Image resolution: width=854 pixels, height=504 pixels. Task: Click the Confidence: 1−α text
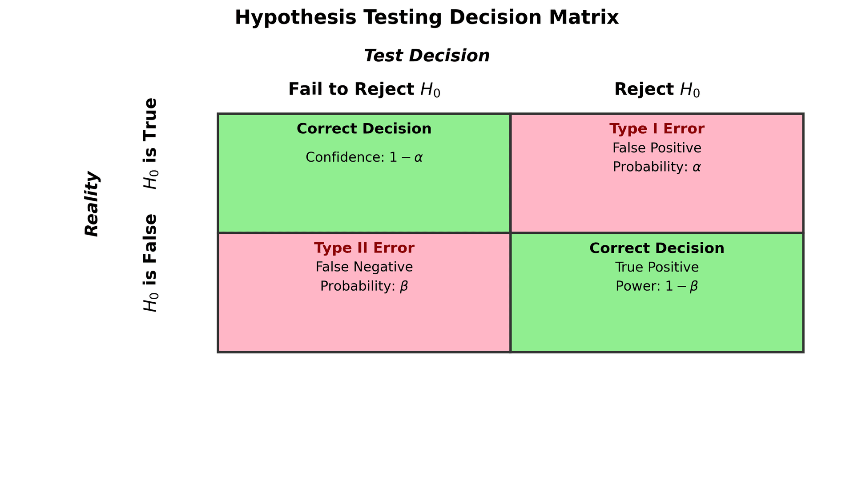point(364,157)
